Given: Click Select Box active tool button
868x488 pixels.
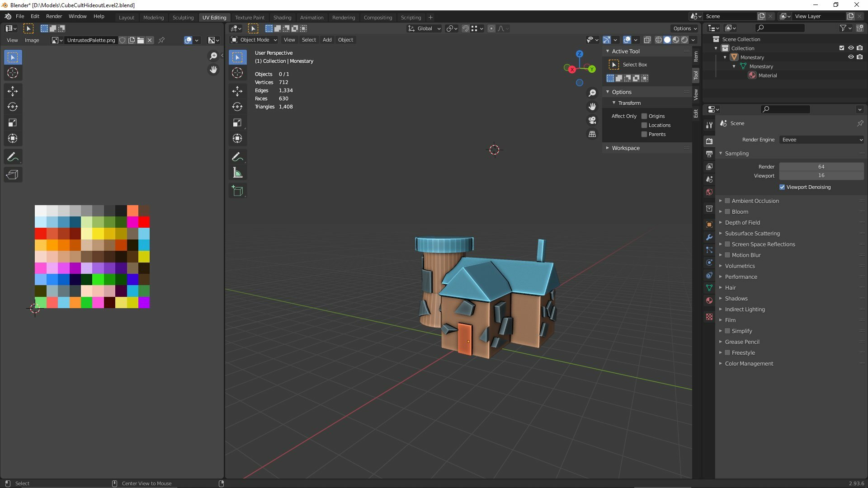Looking at the screenshot, I should click(613, 65).
